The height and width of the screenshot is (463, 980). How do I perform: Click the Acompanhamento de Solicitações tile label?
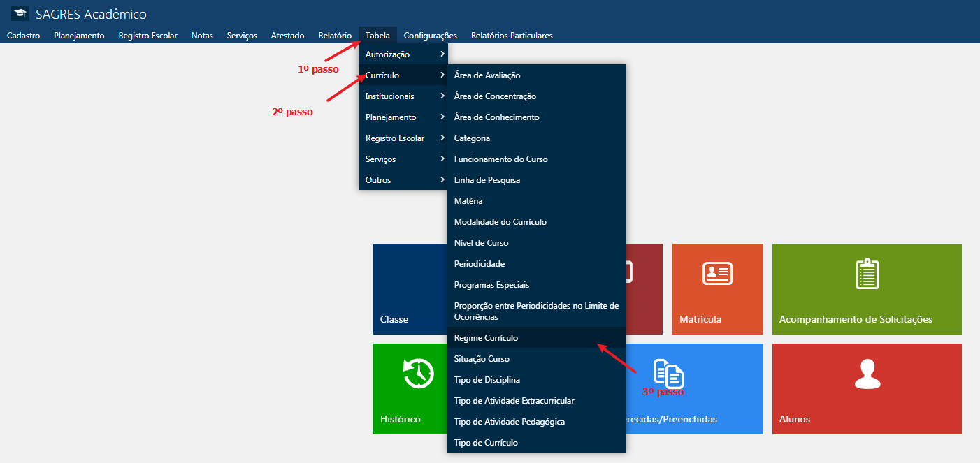(856, 319)
